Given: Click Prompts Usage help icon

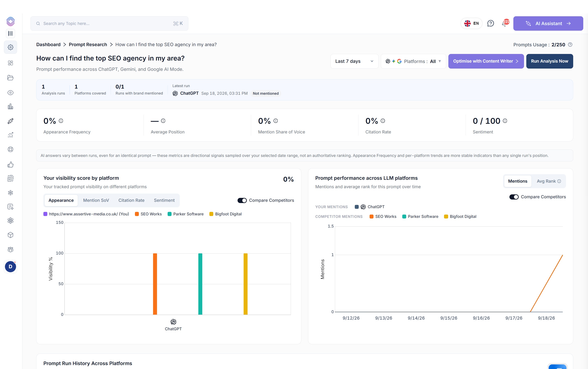Looking at the screenshot, I should point(570,45).
